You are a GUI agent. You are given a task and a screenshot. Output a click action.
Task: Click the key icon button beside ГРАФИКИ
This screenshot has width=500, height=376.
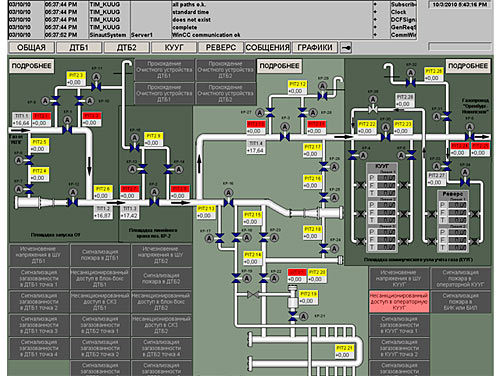click(346, 48)
